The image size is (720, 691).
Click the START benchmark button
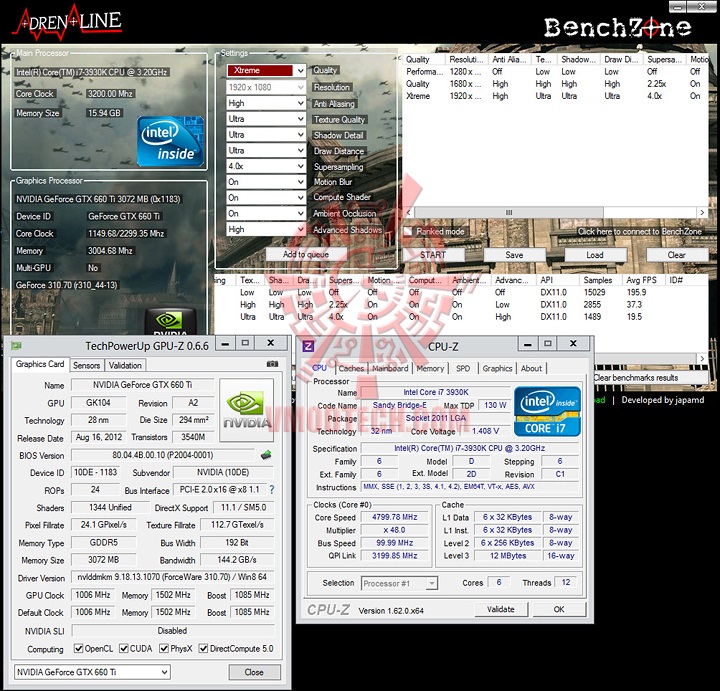coord(433,255)
